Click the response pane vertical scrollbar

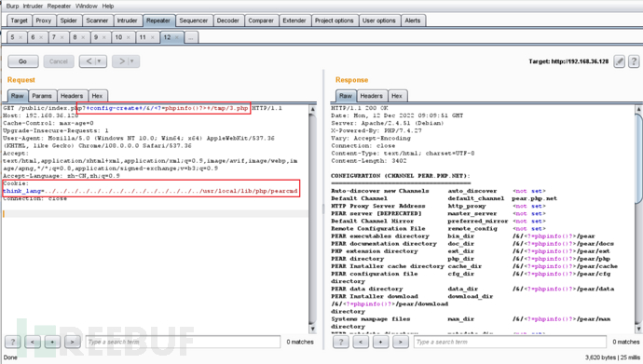(638, 219)
